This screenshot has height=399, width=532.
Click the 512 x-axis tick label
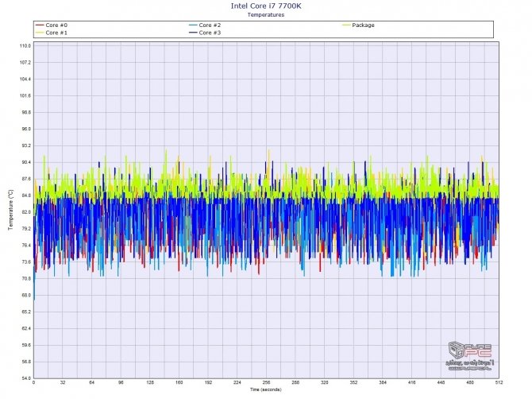(x=499, y=382)
